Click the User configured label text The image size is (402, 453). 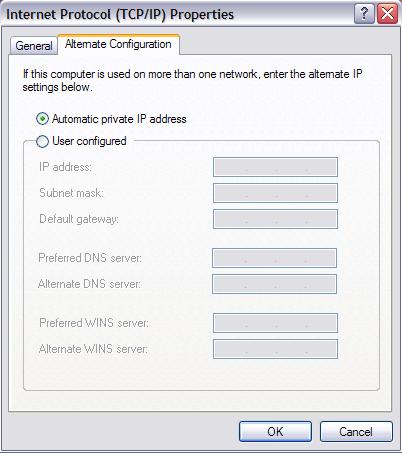point(89,141)
